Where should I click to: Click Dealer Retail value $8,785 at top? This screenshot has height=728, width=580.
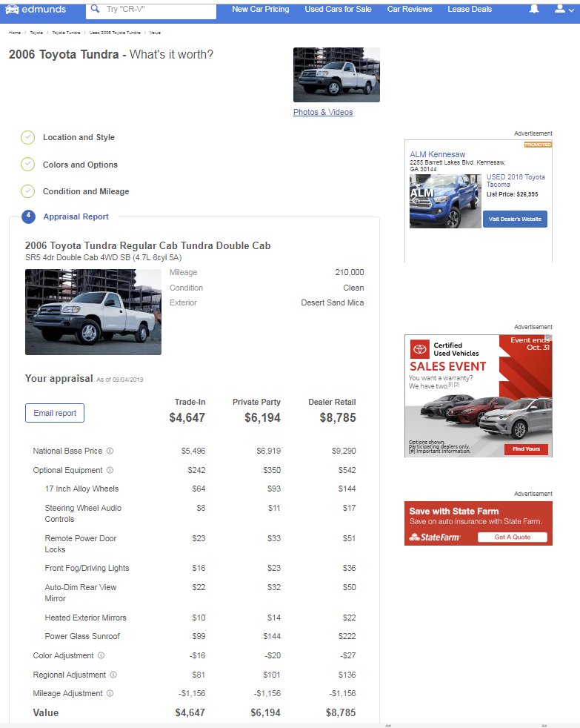point(338,418)
